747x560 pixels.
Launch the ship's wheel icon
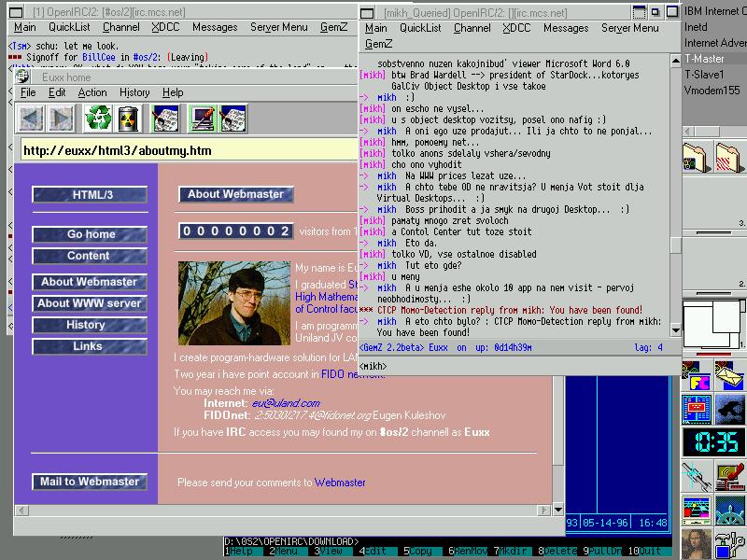pyautogui.click(x=729, y=510)
